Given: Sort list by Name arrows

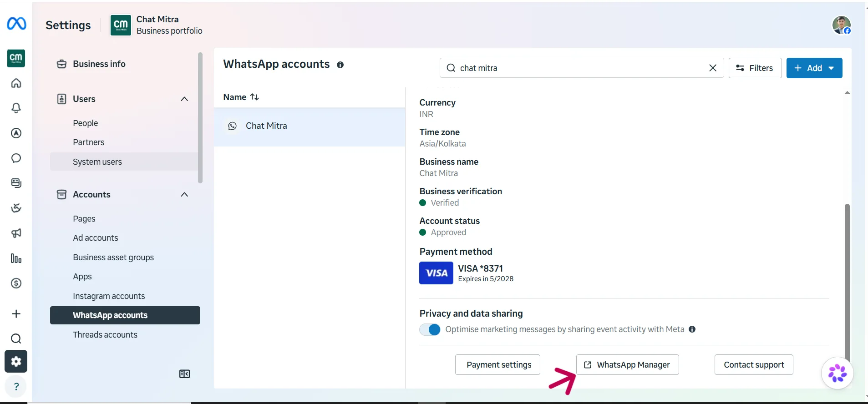Looking at the screenshot, I should pyautogui.click(x=254, y=97).
